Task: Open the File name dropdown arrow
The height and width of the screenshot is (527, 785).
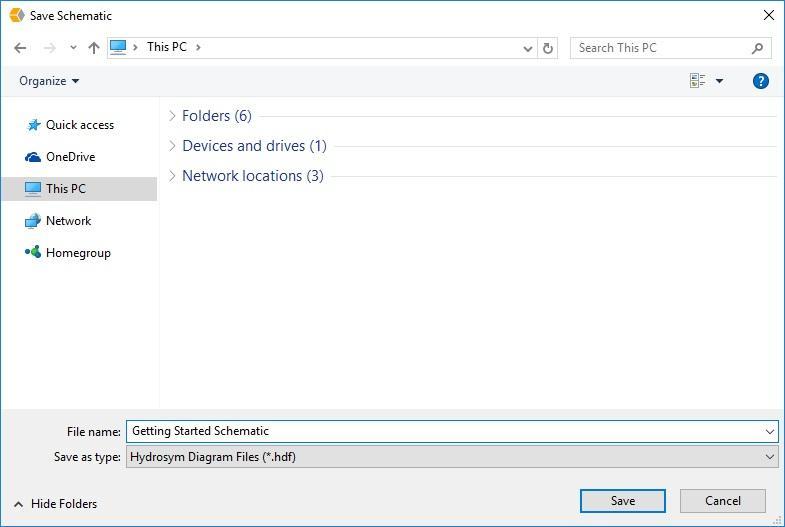Action: (x=769, y=431)
